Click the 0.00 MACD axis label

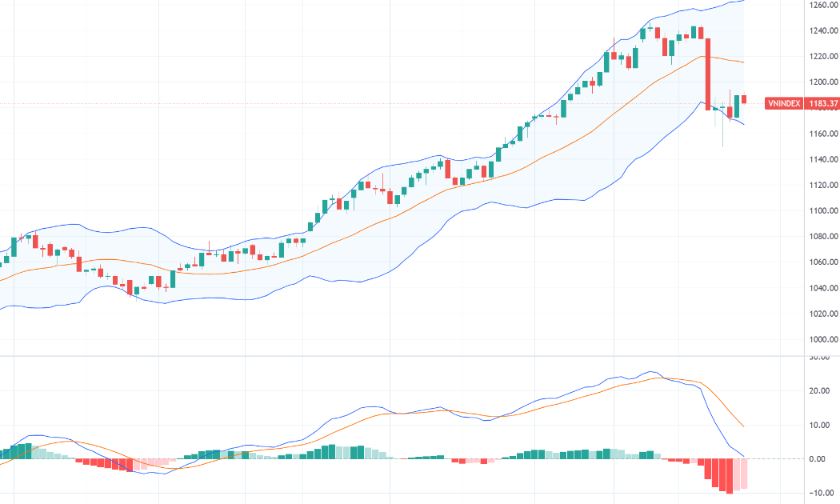tap(817, 459)
